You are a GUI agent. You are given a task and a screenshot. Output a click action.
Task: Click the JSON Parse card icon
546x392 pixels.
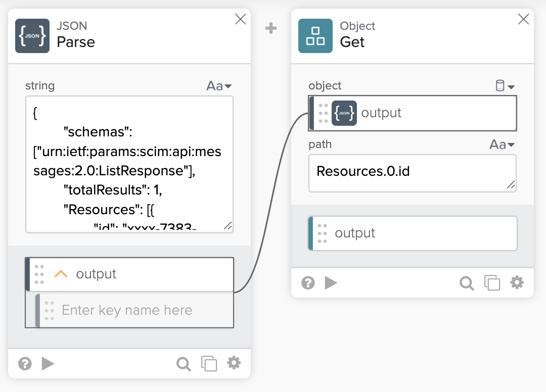click(32, 36)
